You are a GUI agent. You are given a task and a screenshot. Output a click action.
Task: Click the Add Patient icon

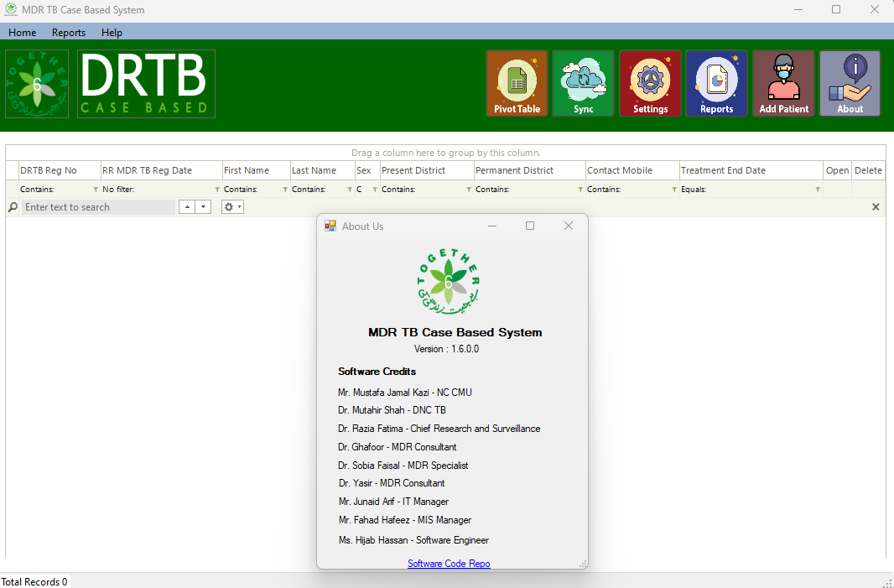pyautogui.click(x=783, y=83)
